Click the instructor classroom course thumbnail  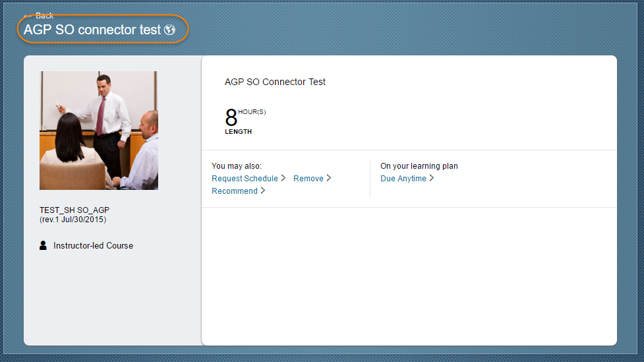click(99, 131)
